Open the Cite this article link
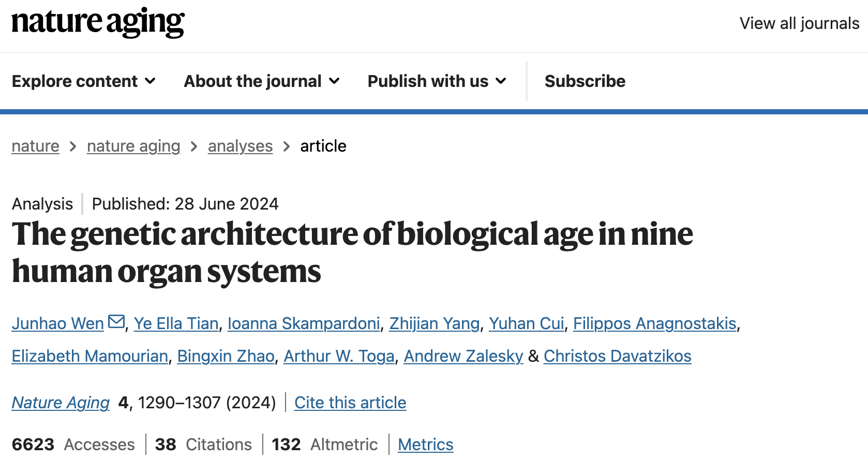Viewport: 868px width, 474px height. coord(350,403)
